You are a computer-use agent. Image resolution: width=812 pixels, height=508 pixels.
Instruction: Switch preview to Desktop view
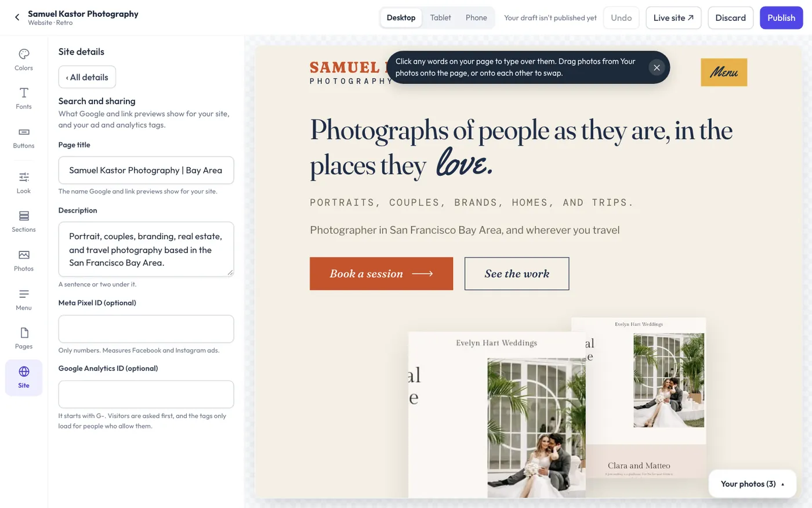tap(401, 17)
